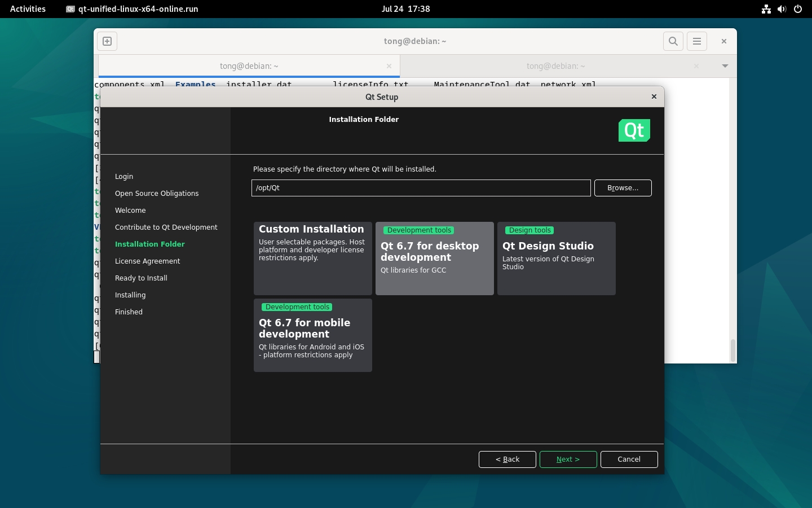812x508 pixels.
Task: Expand the terminal tab list arrow
Action: pos(725,66)
